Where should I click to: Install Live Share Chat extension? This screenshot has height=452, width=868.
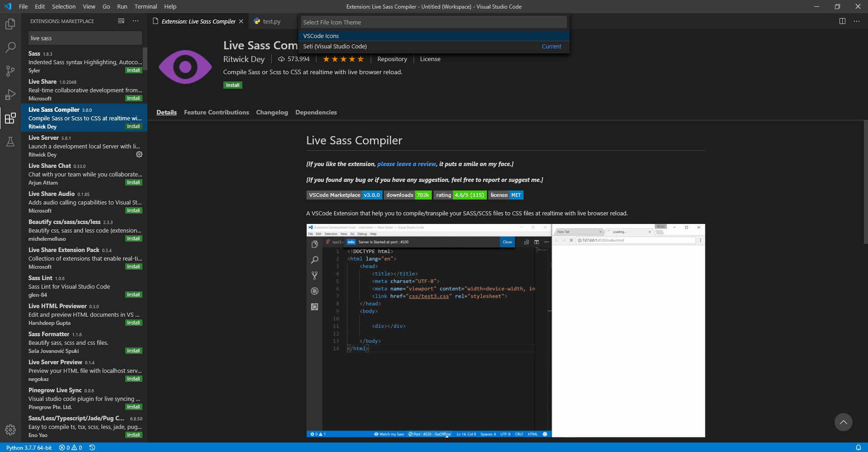133,182
